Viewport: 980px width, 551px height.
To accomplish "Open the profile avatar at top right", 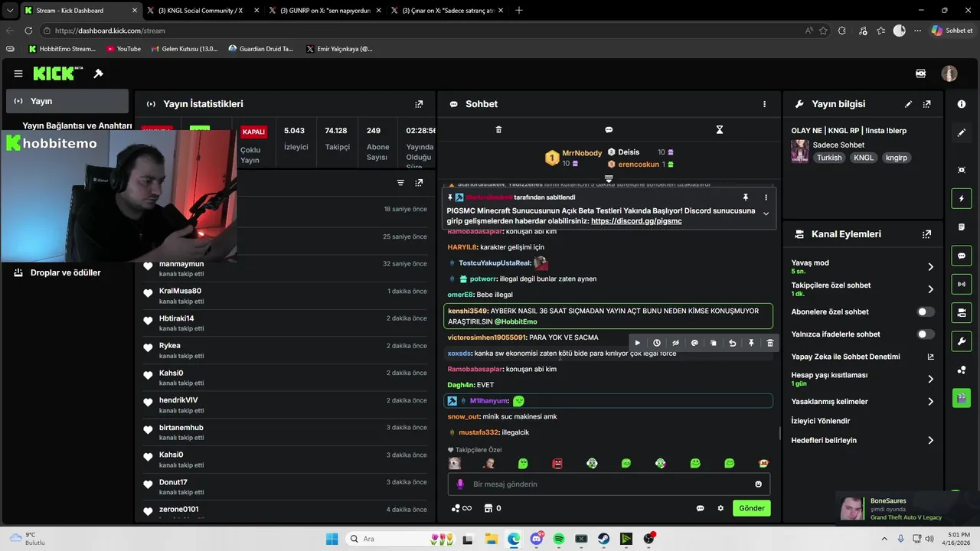I will click(x=949, y=73).
